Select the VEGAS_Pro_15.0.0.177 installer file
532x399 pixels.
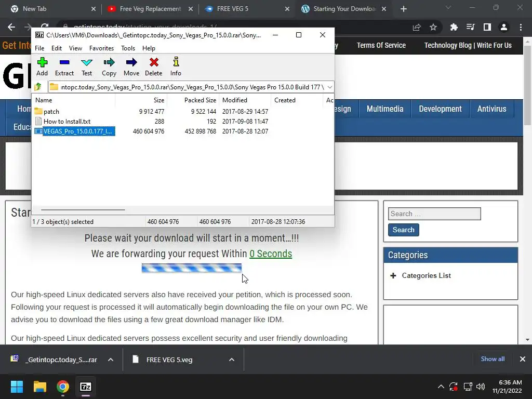(x=151, y=131)
